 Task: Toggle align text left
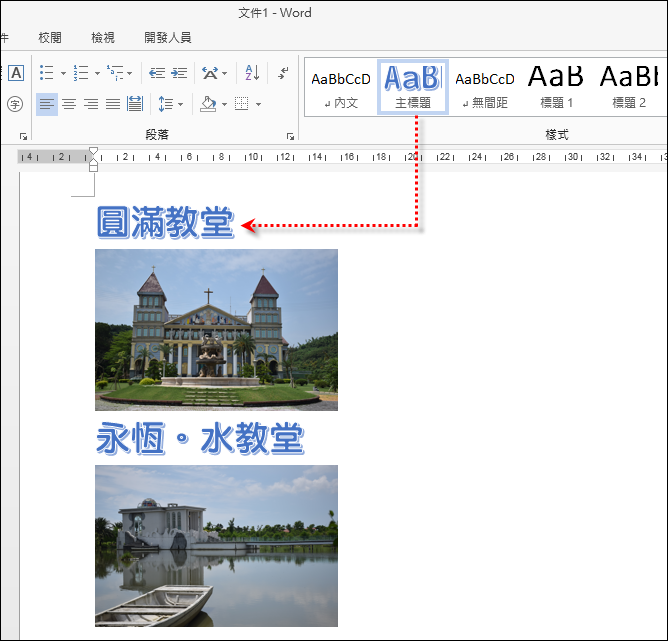coord(47,104)
